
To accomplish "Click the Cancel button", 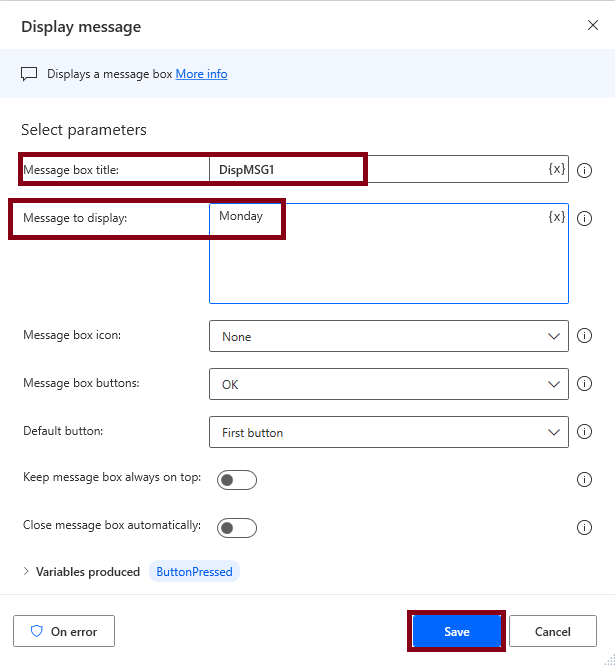I will pyautogui.click(x=552, y=631).
